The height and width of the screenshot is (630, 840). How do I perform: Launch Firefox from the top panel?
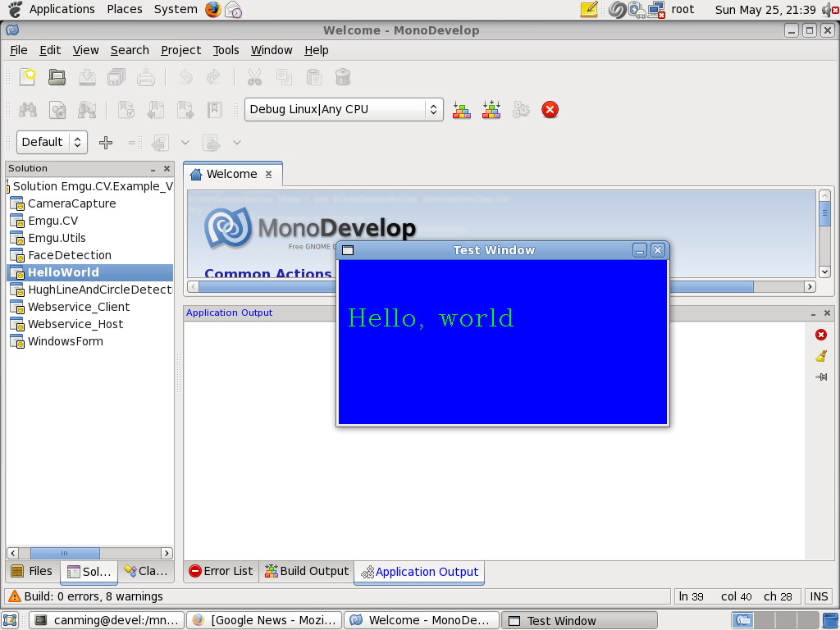(213, 9)
